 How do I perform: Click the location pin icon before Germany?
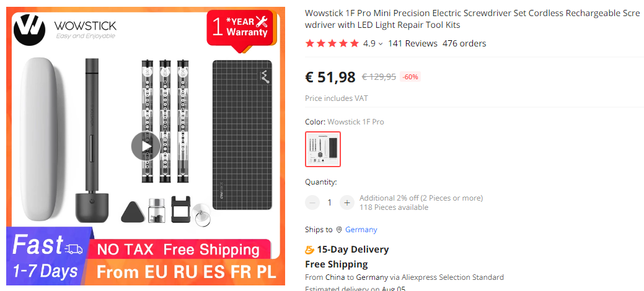point(339,230)
